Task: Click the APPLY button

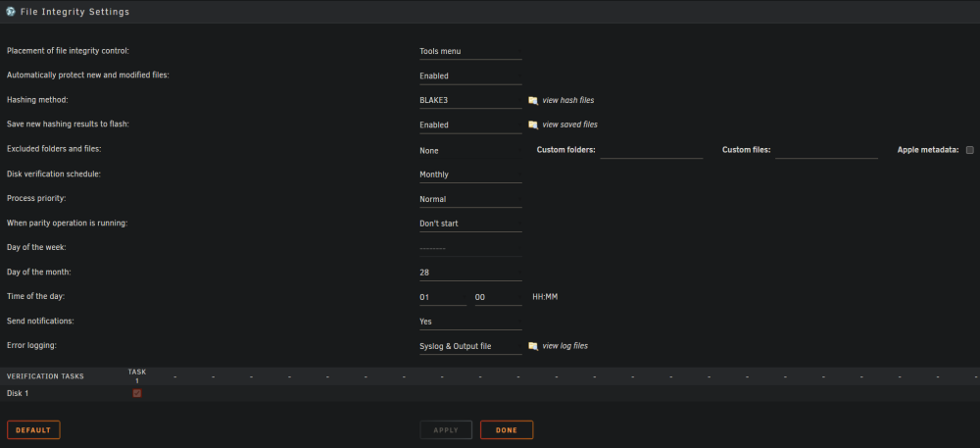Action: pos(446,430)
